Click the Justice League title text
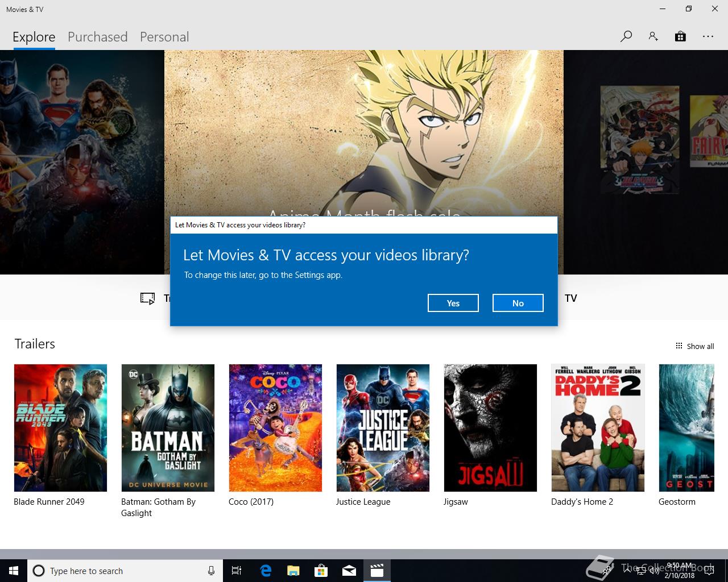Image resolution: width=728 pixels, height=582 pixels. (363, 502)
